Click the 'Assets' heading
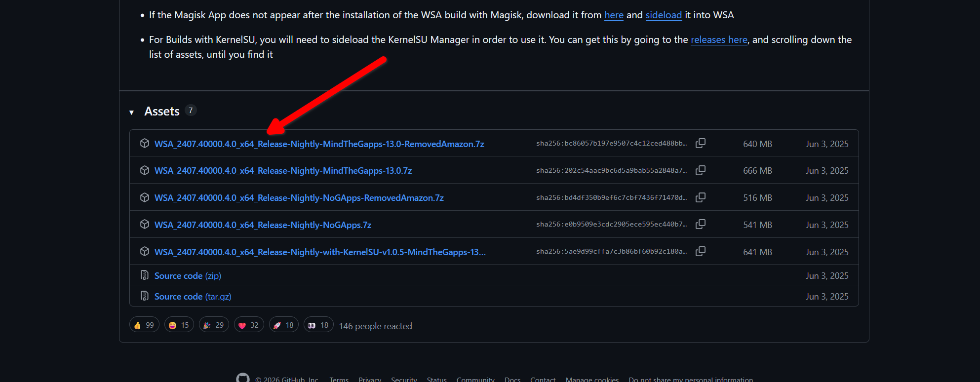 tap(162, 112)
